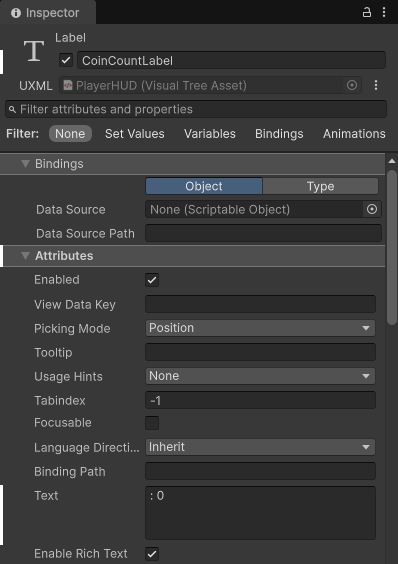This screenshot has height=564, width=398.
Task: Click the Inspector lock icon
Action: coord(366,13)
